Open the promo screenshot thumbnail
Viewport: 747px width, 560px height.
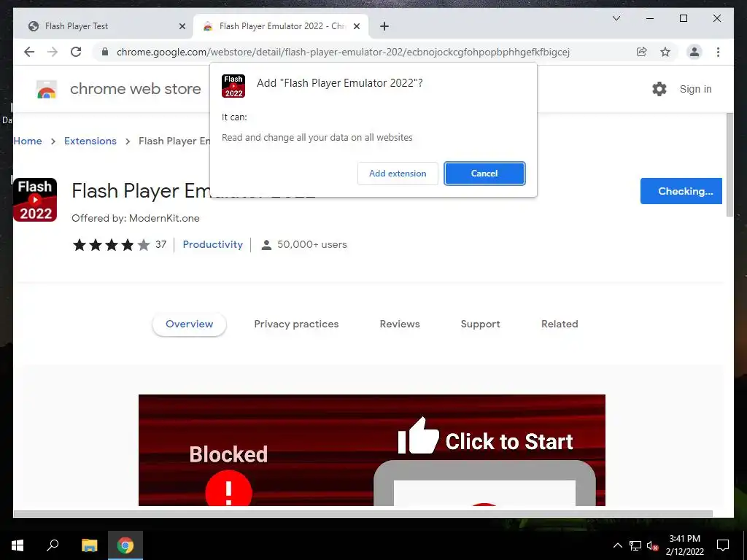coord(371,450)
